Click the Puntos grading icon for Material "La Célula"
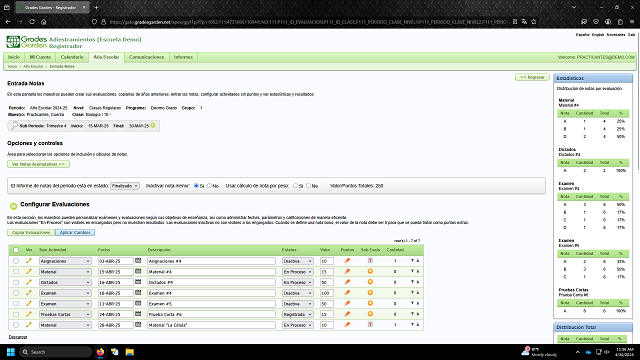The image size is (640, 360). [347, 324]
